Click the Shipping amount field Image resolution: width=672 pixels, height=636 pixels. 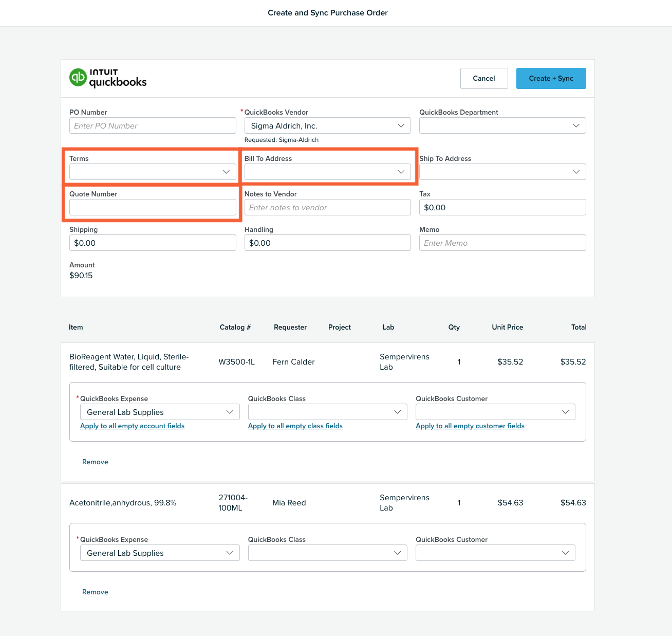coord(153,243)
